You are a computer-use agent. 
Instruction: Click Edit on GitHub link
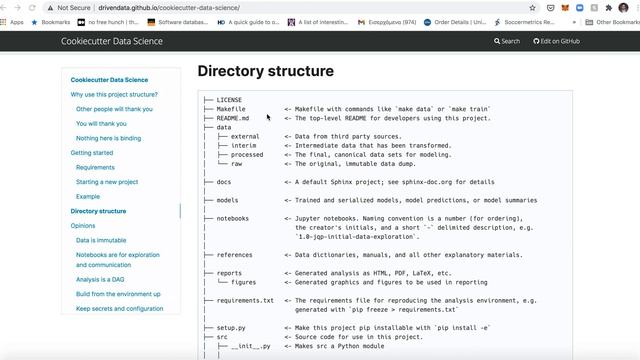(556, 41)
